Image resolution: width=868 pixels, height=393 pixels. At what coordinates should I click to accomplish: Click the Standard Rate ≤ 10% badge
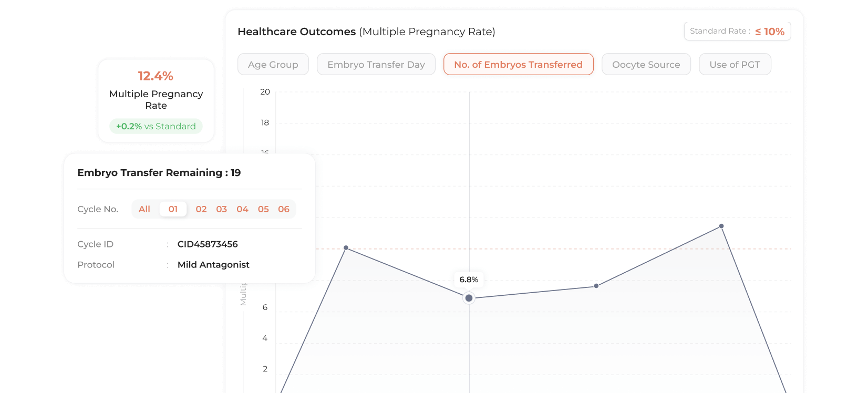point(737,32)
